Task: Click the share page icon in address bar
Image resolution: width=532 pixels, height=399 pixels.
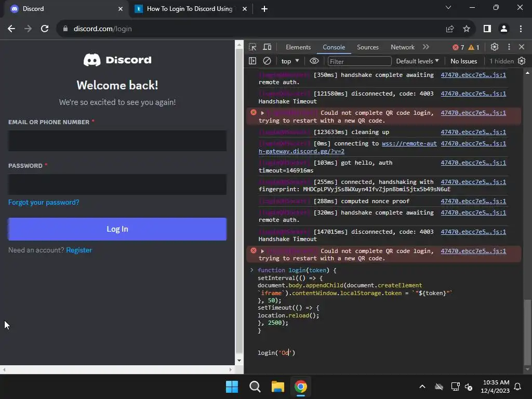Action: (450, 29)
